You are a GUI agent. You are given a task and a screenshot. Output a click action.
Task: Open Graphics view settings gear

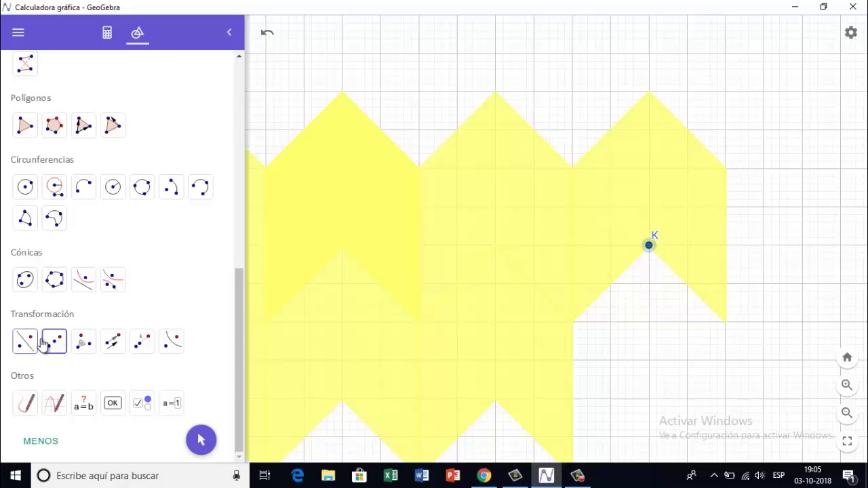click(851, 33)
